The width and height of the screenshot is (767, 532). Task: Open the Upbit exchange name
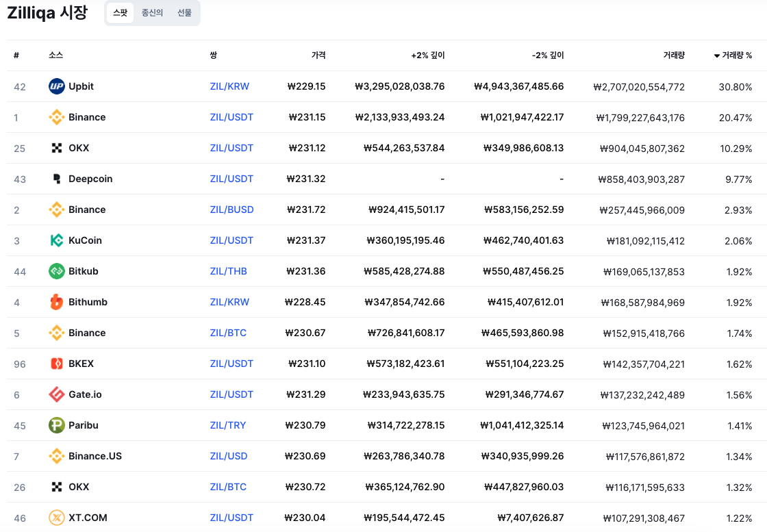(81, 86)
